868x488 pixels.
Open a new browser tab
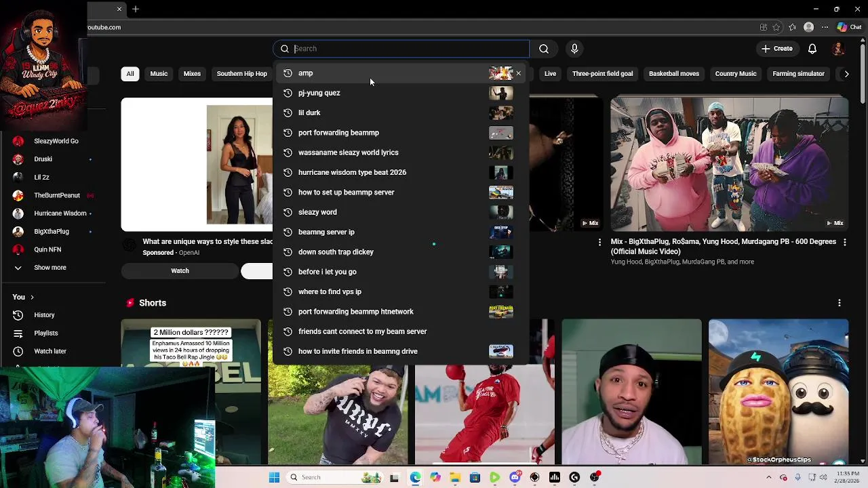136,9
